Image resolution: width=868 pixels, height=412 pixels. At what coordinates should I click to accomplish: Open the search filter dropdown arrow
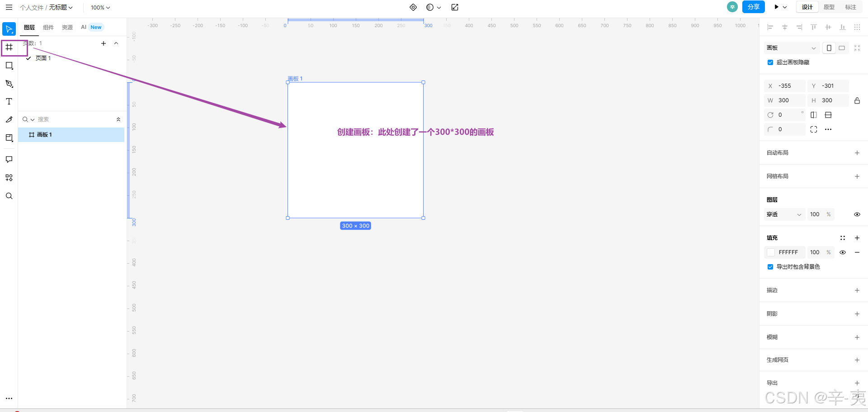click(x=33, y=120)
